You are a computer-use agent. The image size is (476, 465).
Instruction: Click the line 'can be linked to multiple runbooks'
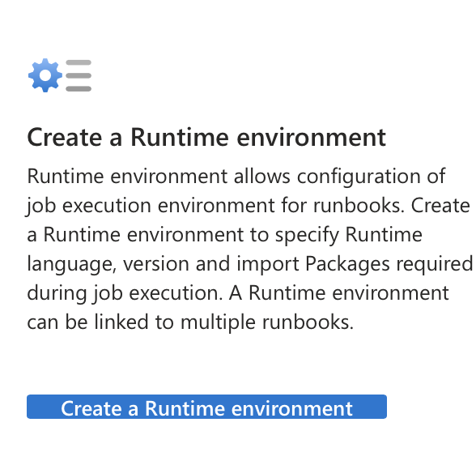click(190, 322)
